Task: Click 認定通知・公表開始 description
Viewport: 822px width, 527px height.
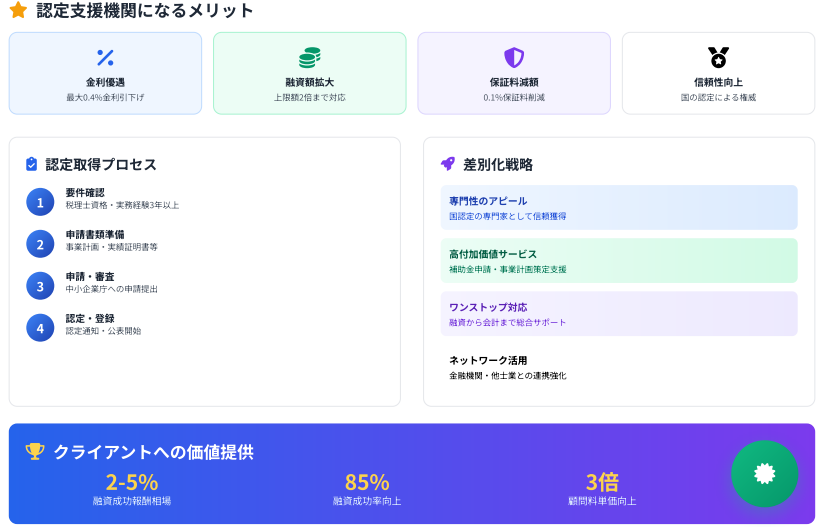Action: [103, 331]
